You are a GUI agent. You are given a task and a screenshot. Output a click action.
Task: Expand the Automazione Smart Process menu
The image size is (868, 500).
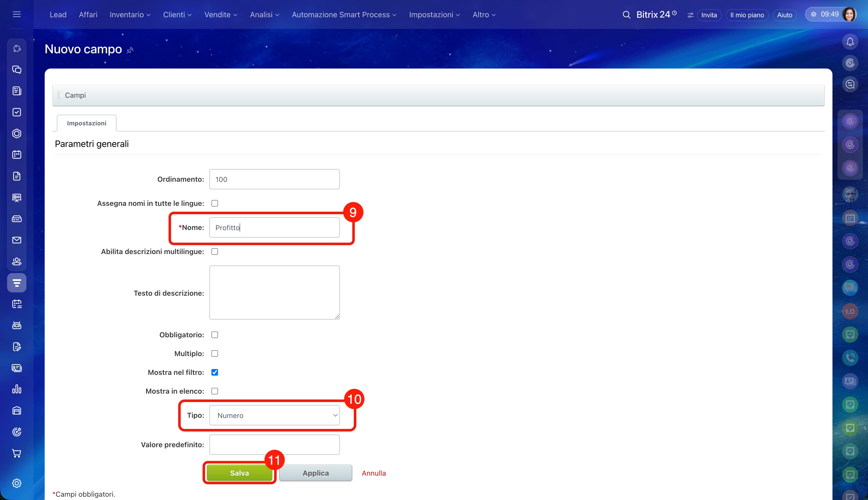coord(344,15)
